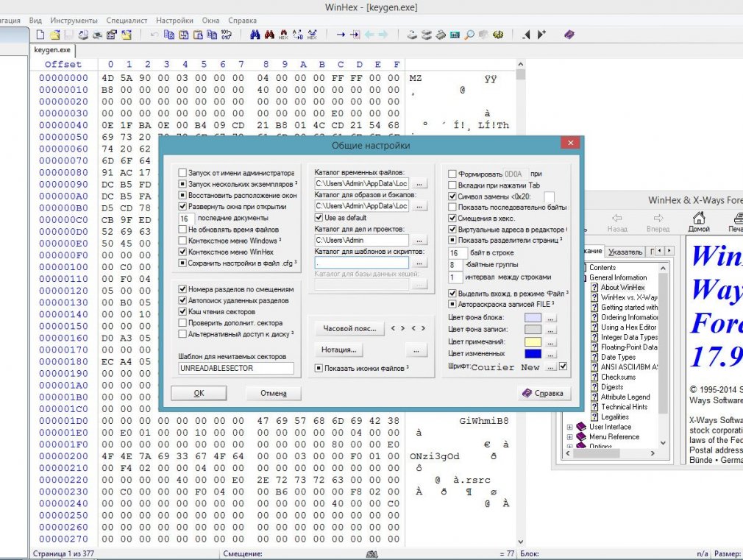
Task: Uncheck Контекстное меню WinHex option
Action: pyautogui.click(x=182, y=252)
